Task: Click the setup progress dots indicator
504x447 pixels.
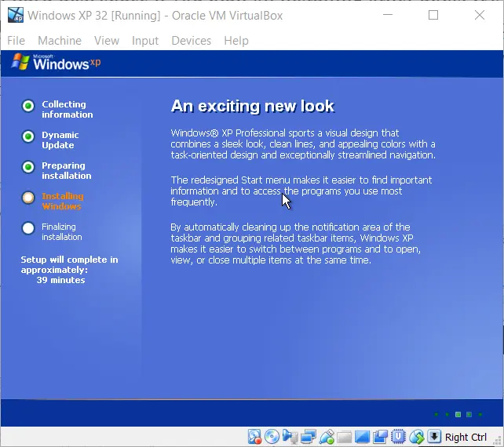Action: [x=458, y=414]
